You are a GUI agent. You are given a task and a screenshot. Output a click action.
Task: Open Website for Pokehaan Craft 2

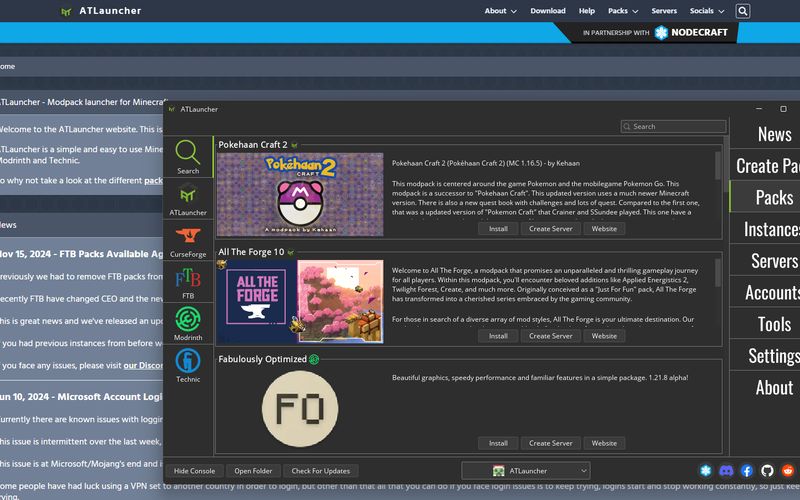click(604, 229)
